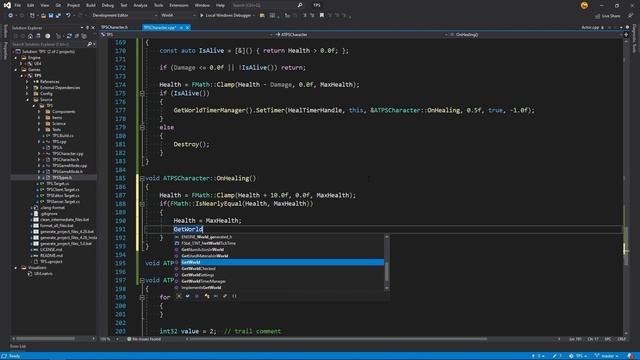Open the Help menu

(x=220, y=5)
